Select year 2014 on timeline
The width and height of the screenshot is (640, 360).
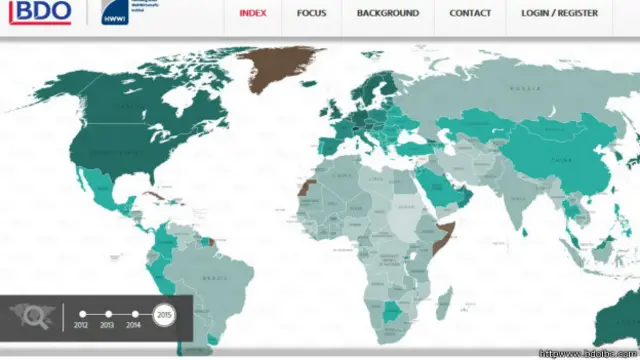135,314
